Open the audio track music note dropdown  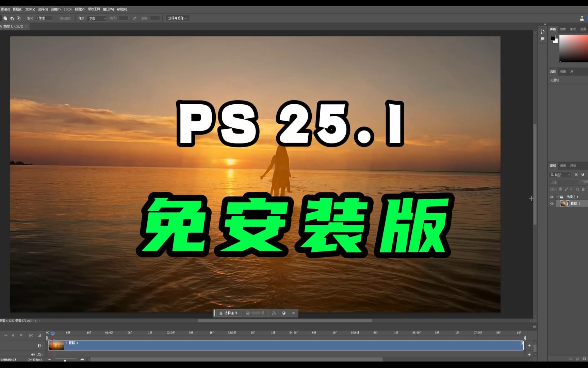coord(40,355)
